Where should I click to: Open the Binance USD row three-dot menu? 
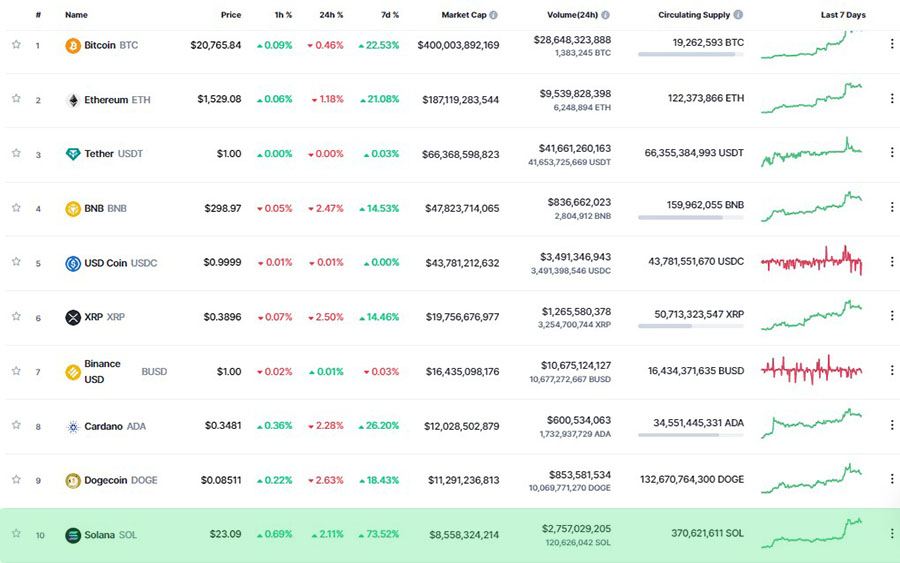pyautogui.click(x=891, y=370)
